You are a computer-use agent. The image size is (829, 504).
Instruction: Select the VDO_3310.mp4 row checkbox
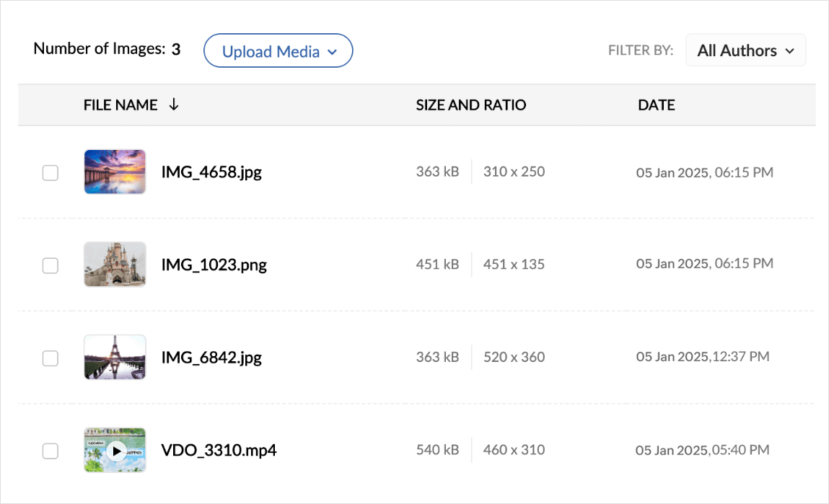click(x=50, y=451)
